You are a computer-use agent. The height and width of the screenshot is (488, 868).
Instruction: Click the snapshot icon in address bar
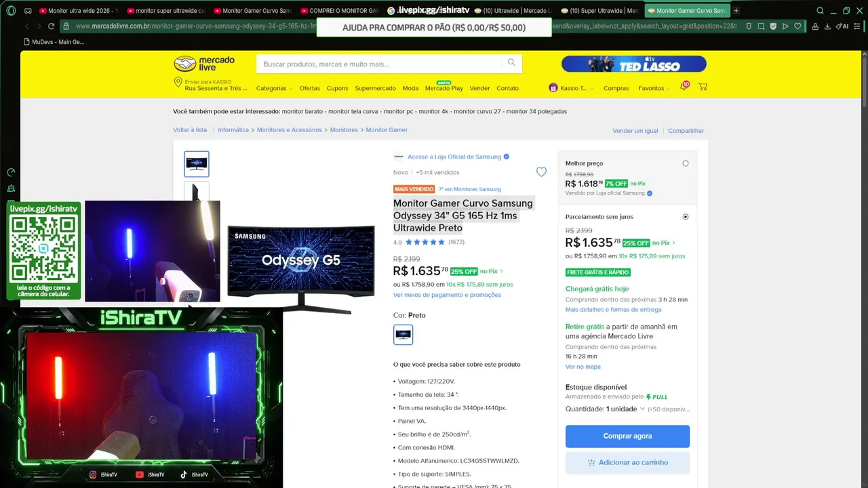click(760, 26)
